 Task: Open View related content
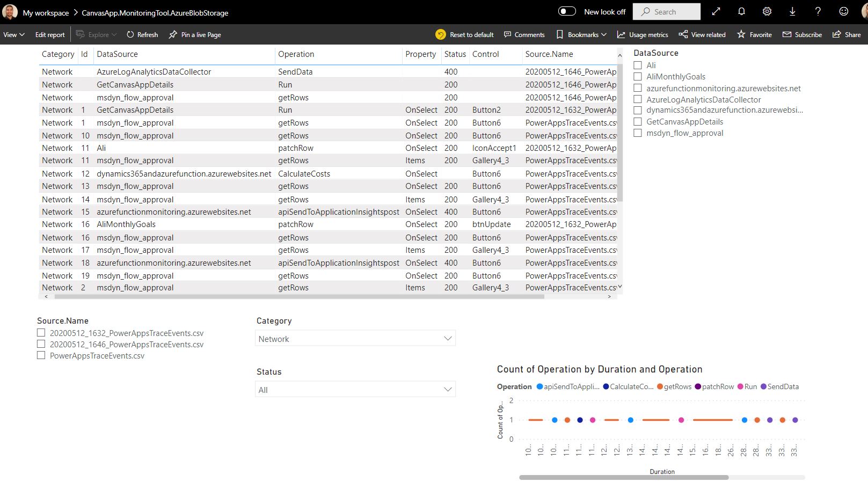tap(702, 34)
